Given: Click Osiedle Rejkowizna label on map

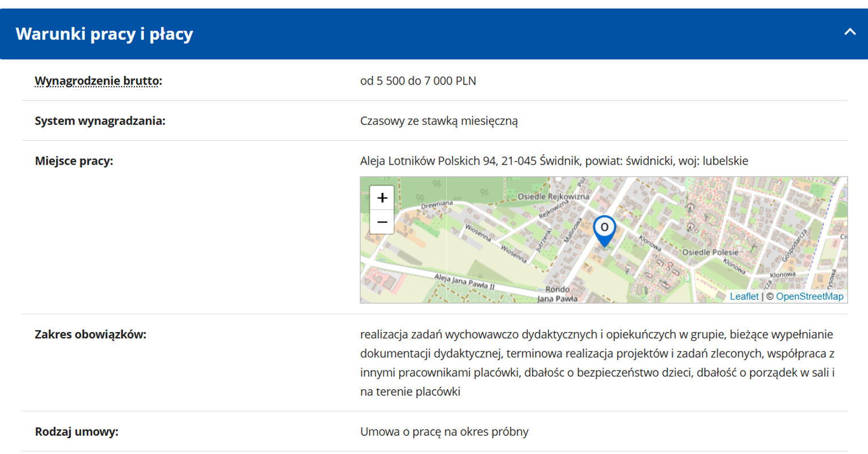Looking at the screenshot, I should 553,196.
